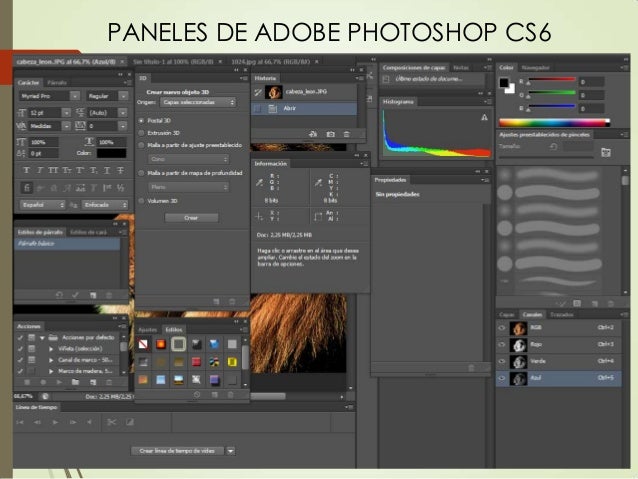Select Extrusión 3D radio option
This screenshot has height=479, width=638.
point(142,133)
